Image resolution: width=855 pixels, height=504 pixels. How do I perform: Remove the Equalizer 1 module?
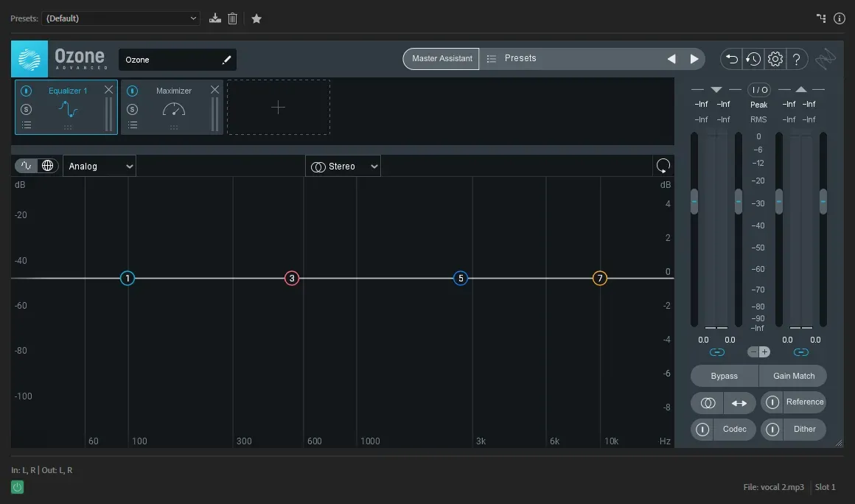108,90
